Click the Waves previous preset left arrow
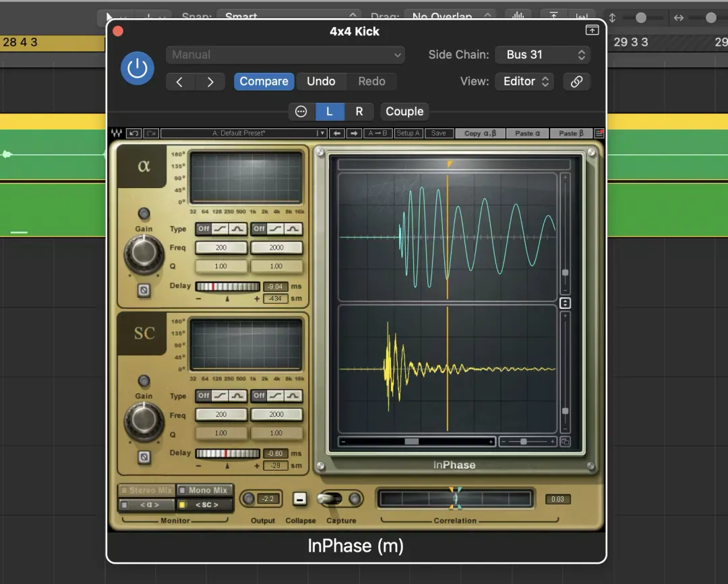The image size is (728, 584). 337,134
